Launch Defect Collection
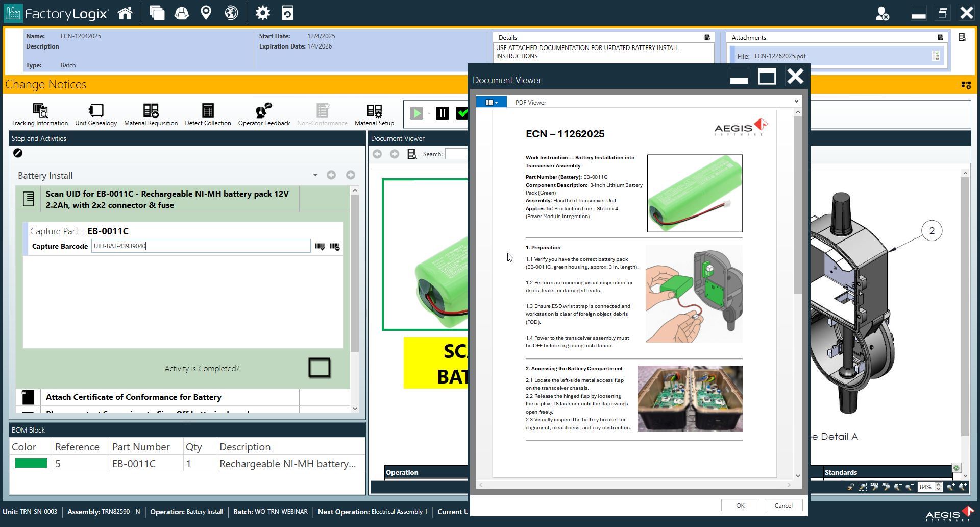 (208, 113)
